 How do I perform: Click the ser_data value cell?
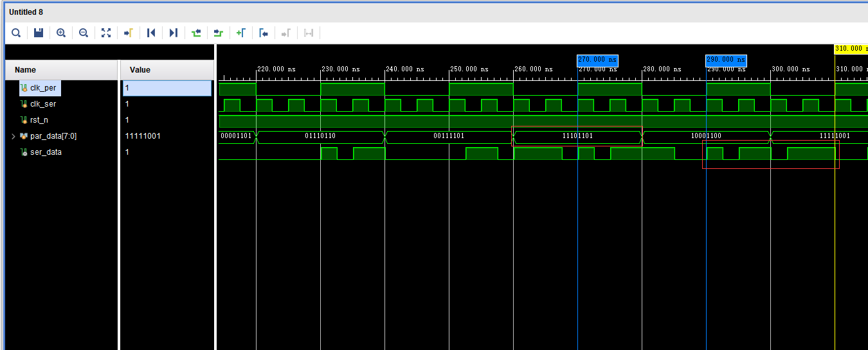click(x=167, y=152)
